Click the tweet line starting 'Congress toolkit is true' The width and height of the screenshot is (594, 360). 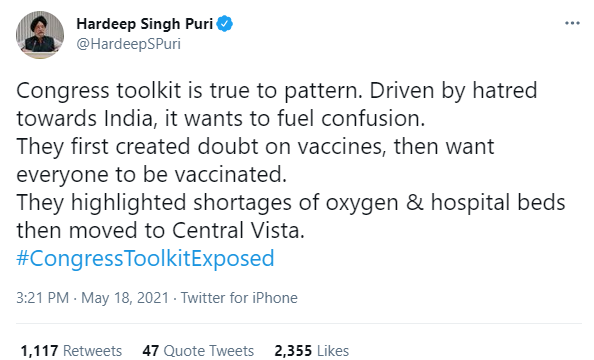[x=277, y=91]
